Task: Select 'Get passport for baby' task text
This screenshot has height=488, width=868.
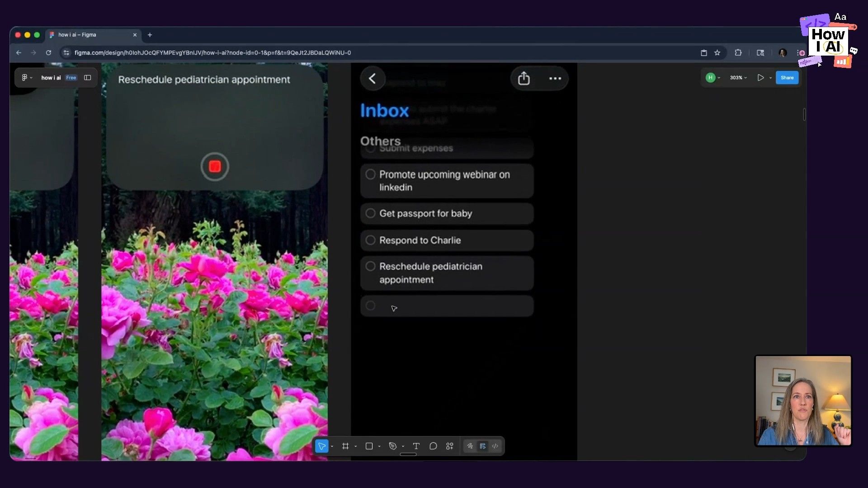Action: coord(425,214)
